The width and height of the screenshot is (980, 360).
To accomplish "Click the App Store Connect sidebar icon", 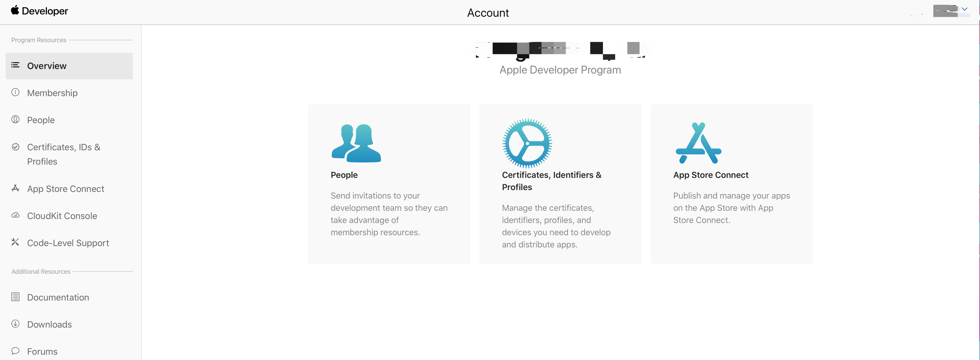I will pyautogui.click(x=15, y=188).
